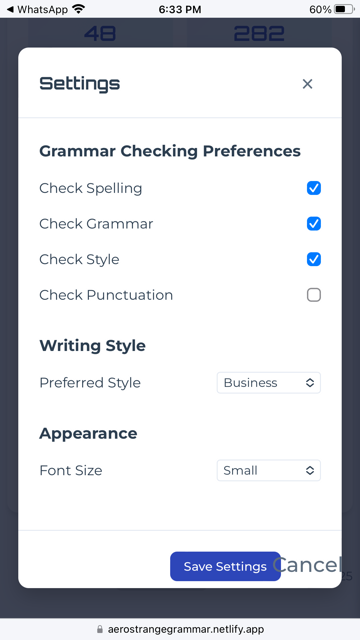Viewport: 360px width, 640px height.
Task: Tap the 6:33 PM clock in status bar
Action: (x=180, y=9)
